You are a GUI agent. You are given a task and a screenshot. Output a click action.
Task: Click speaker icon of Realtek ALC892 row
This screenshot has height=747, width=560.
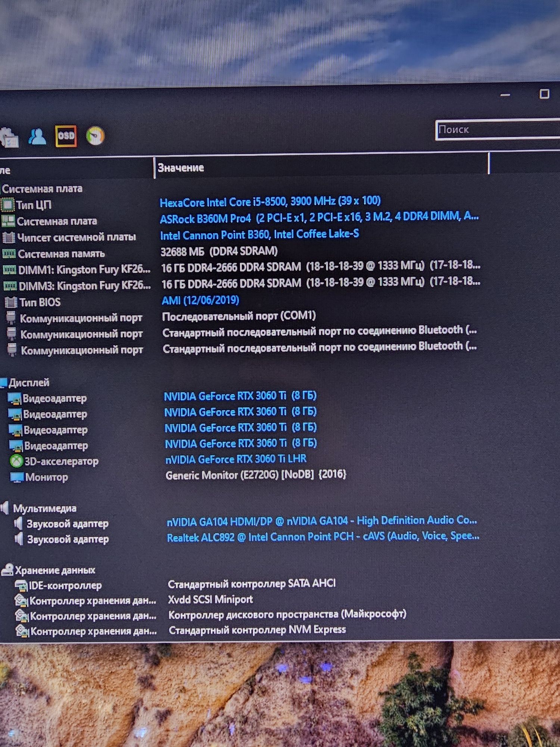19,539
